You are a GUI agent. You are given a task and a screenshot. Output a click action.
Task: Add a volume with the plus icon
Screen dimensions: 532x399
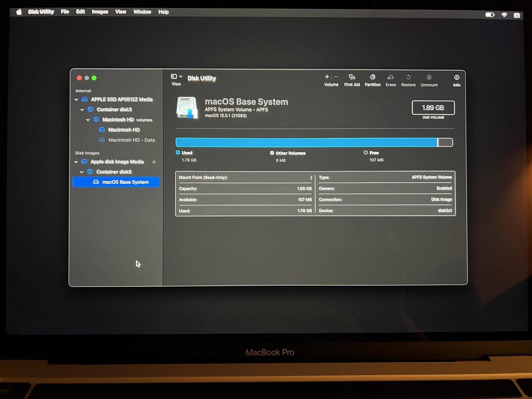pos(327,77)
